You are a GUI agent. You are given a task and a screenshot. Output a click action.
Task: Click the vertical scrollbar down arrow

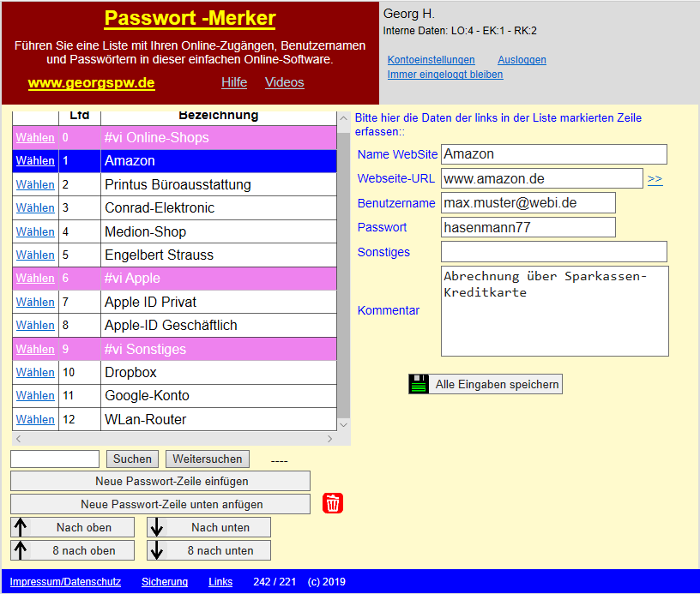pos(344,423)
